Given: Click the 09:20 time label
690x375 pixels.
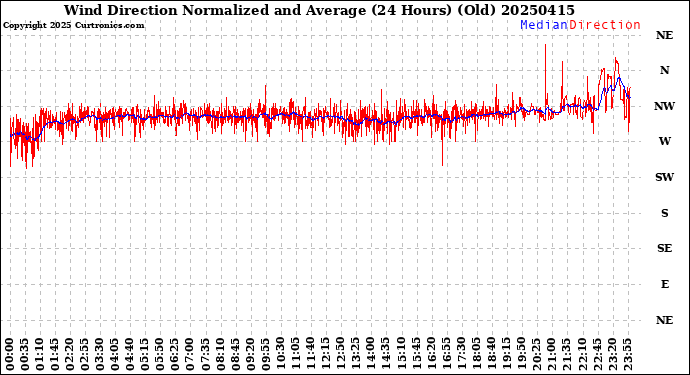Looking at the screenshot, I should [x=251, y=354].
